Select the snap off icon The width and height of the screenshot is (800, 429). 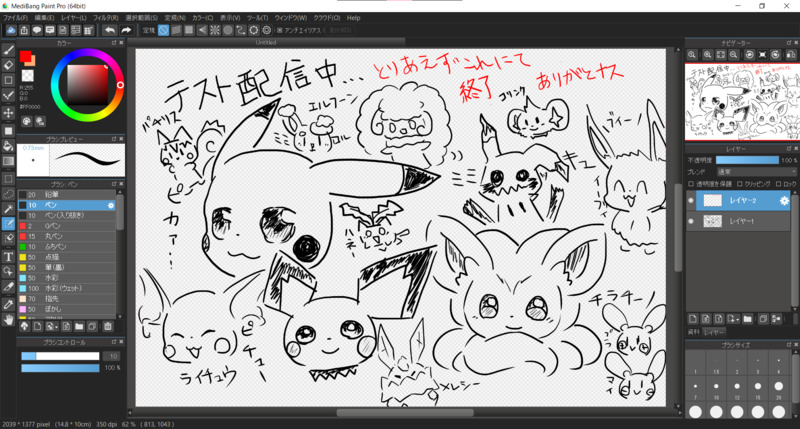coord(163,30)
